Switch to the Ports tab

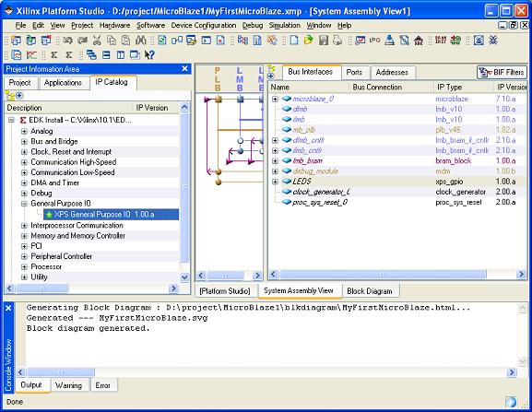point(354,72)
